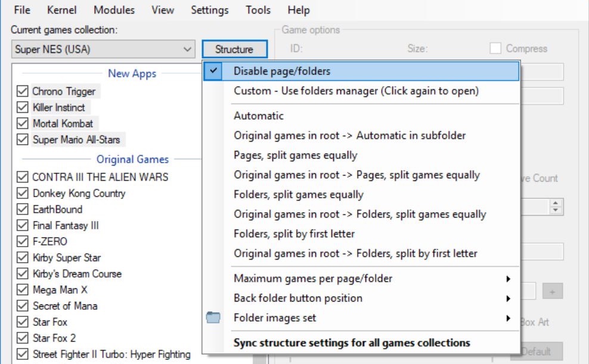Expand Maximum games per page/folder submenu
Viewport: 589px width, 364px height.
tap(361, 278)
